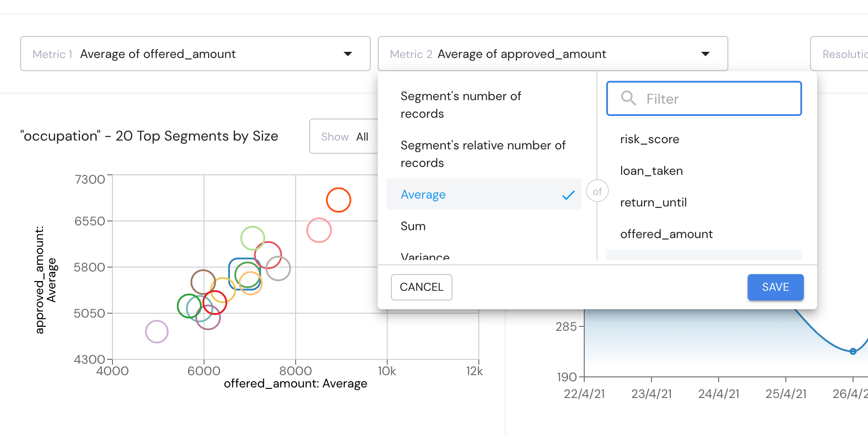Click the brown circle in scatter plot
Screen dimensions: 868x434
point(203,282)
